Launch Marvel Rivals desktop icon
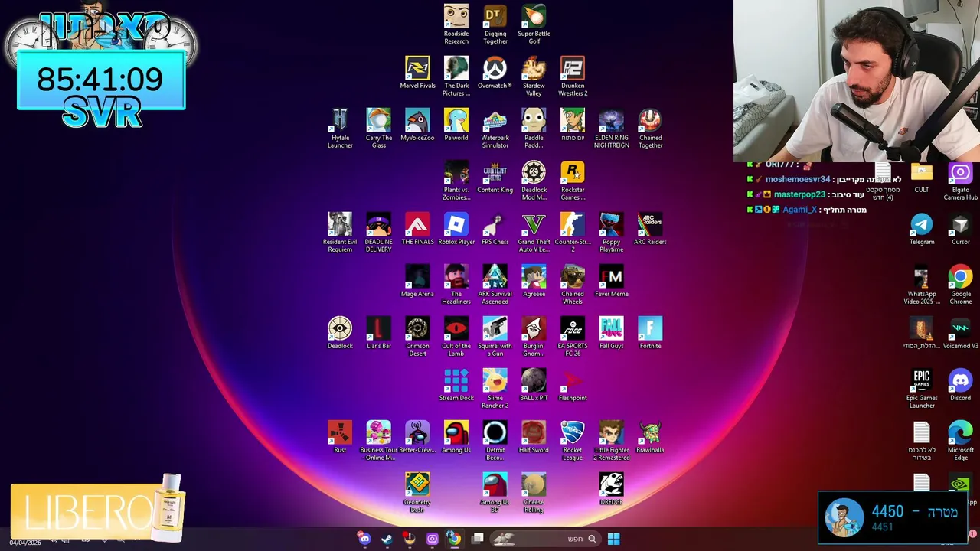Screen dimensions: 980x551 click(417, 73)
